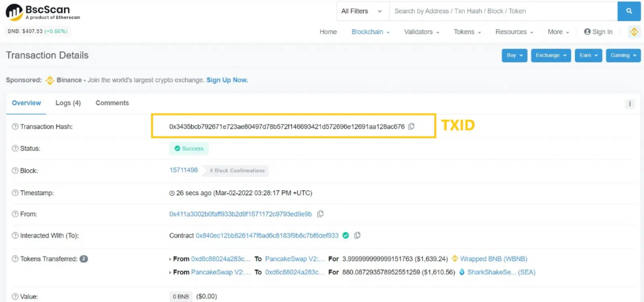Click the help icon next to Interacted With (To)

click(15, 235)
